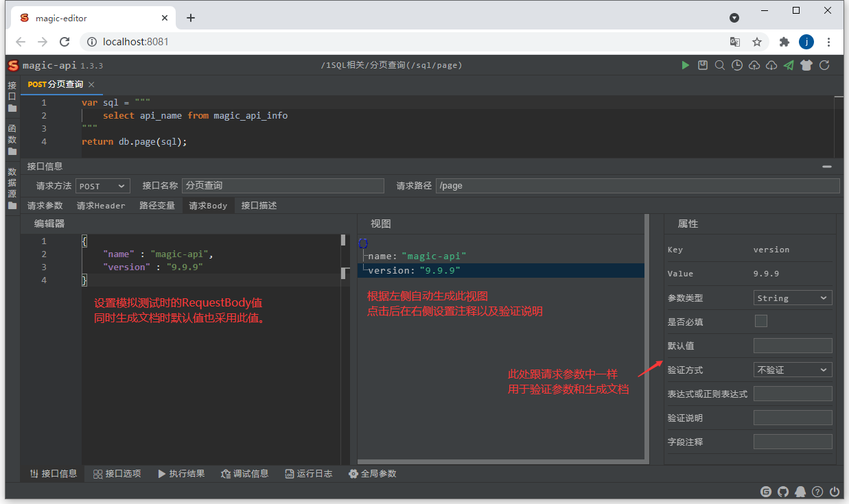This screenshot has width=849, height=504.
Task: Click the cloud upload icon
Action: [x=754, y=65]
